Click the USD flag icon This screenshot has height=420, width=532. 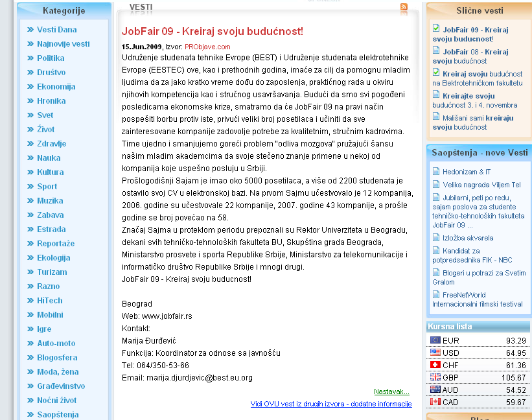435,353
